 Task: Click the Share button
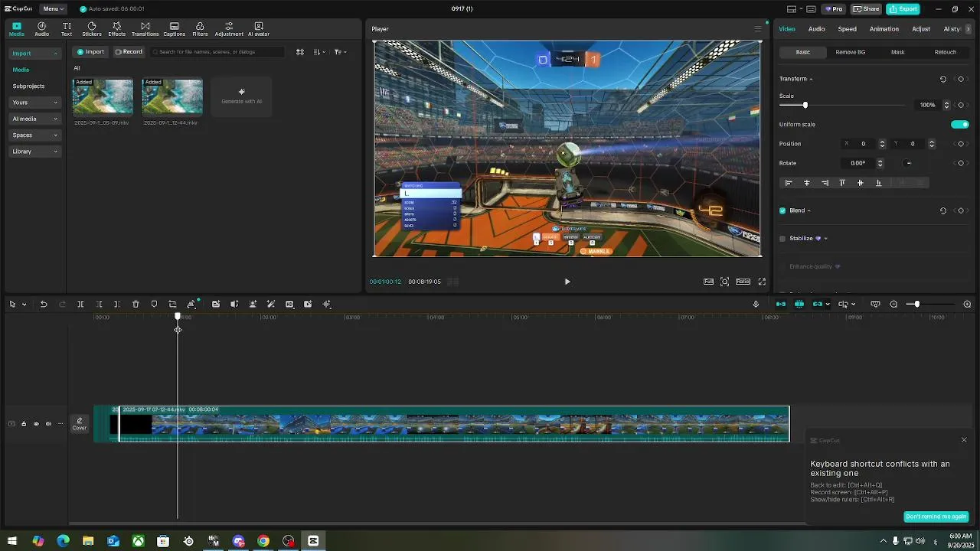(866, 9)
